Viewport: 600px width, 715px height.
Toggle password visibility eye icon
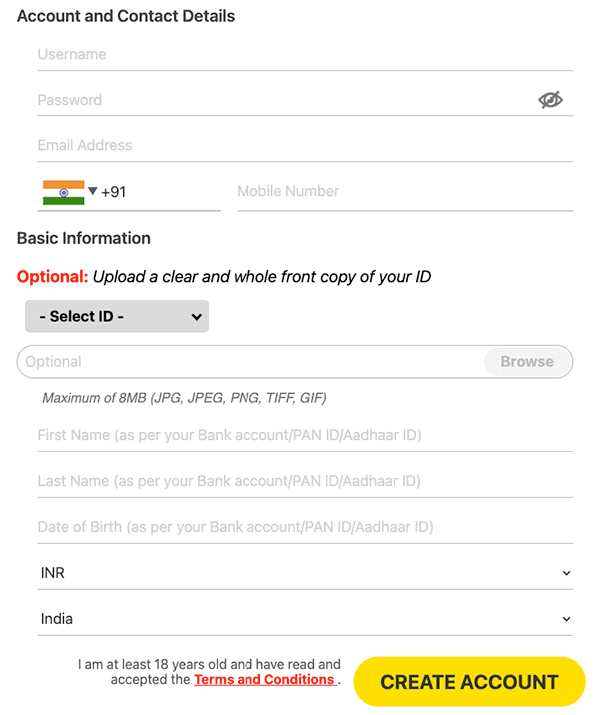[x=550, y=100]
